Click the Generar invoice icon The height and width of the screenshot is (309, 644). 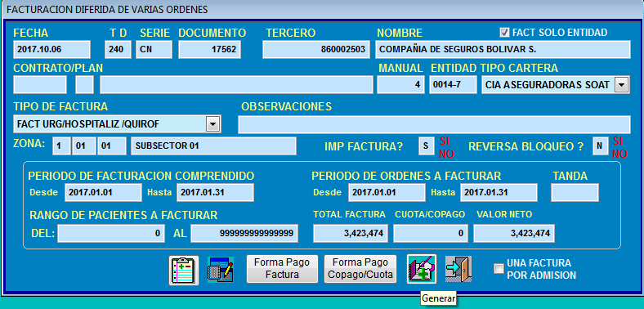pos(422,269)
